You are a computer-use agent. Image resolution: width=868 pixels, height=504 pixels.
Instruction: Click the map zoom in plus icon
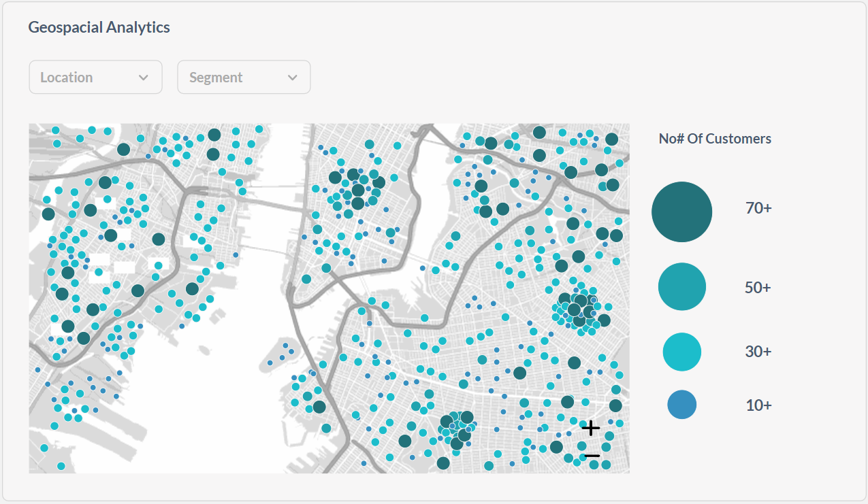590,427
